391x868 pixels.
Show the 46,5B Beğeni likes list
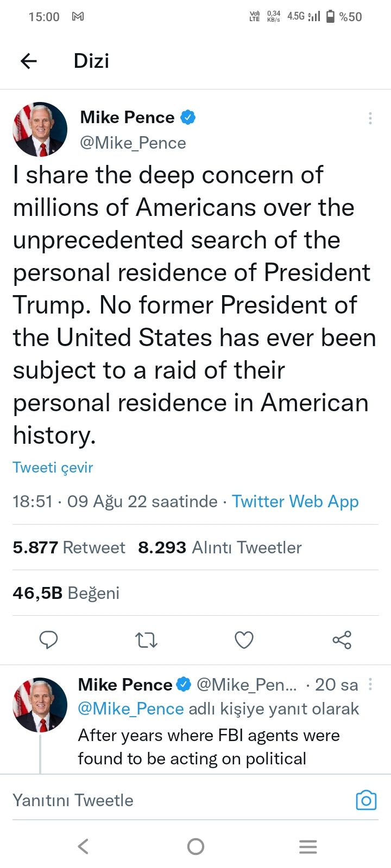point(66,593)
